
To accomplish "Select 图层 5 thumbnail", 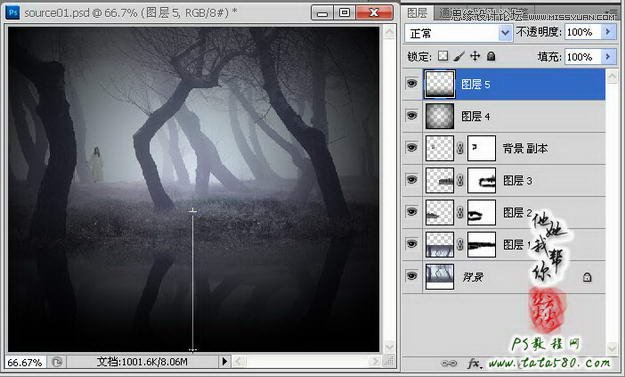I will (440, 84).
